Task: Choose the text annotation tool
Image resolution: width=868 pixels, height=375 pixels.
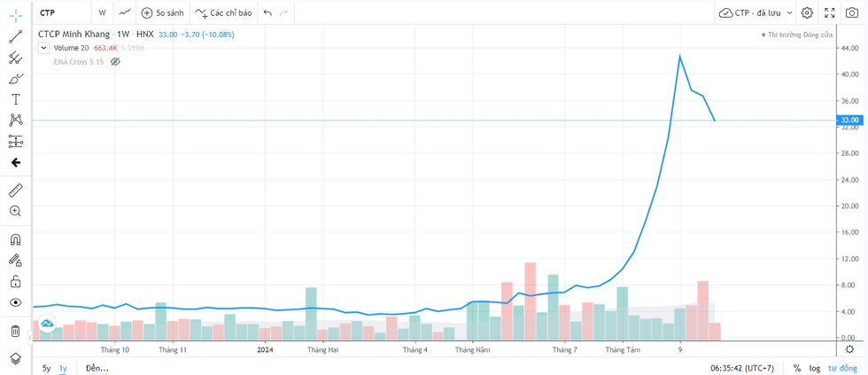Action: tap(15, 99)
